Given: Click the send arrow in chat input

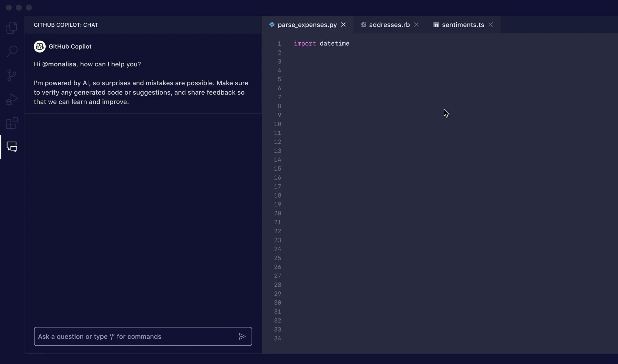Looking at the screenshot, I should (x=242, y=336).
